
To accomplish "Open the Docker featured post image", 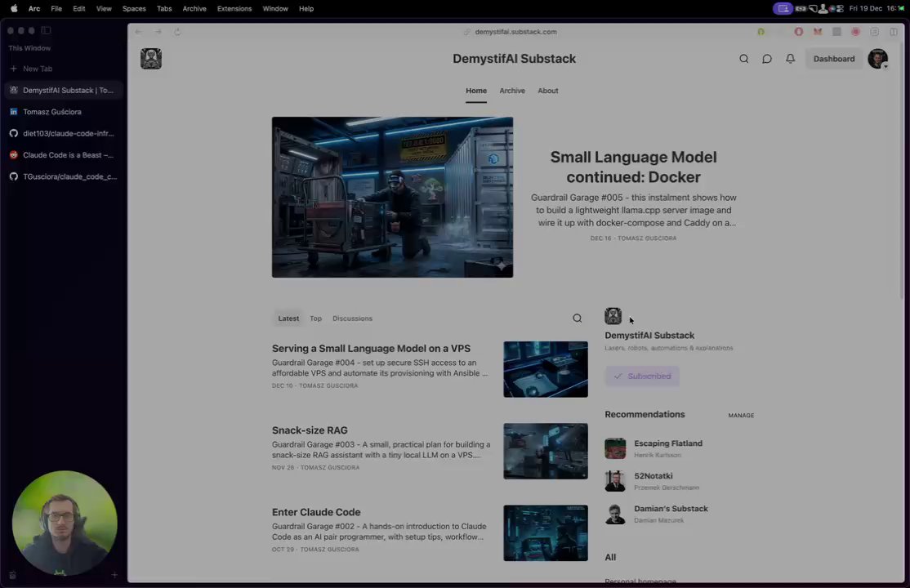I will (392, 198).
